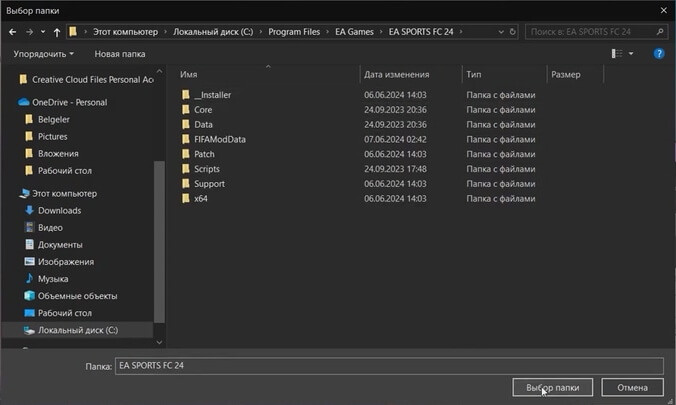676x405 pixels.
Task: Refresh the current folder view
Action: (x=512, y=32)
